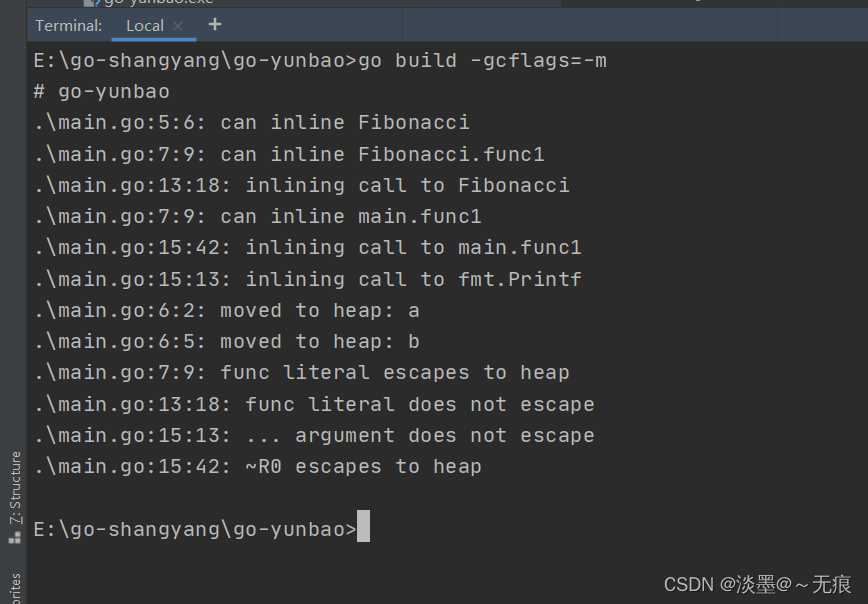The height and width of the screenshot is (604, 868).
Task: Open main.go:6:5 moved to heap: b
Action: [x=120, y=341]
